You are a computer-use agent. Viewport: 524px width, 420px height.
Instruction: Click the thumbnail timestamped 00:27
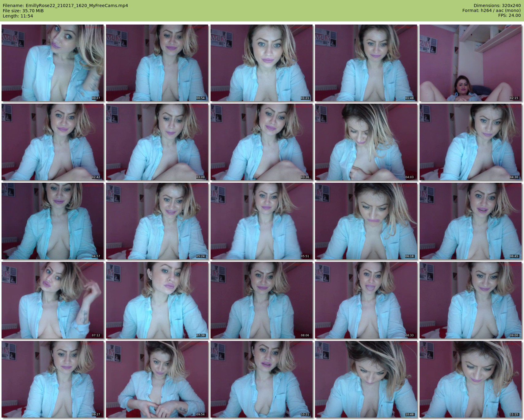coord(52,63)
